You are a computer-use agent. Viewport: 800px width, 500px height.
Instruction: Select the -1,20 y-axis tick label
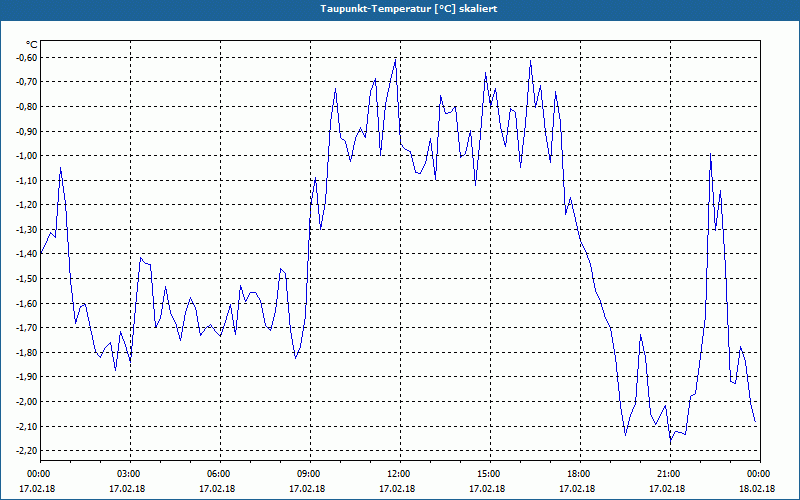26,205
